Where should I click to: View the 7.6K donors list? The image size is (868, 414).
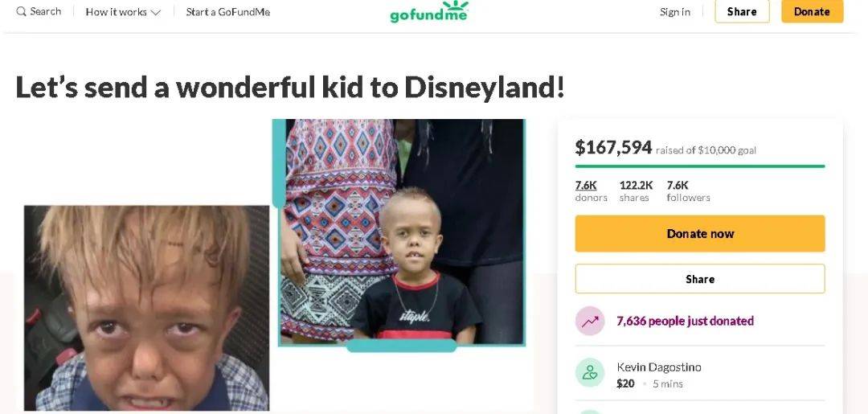coord(587,185)
